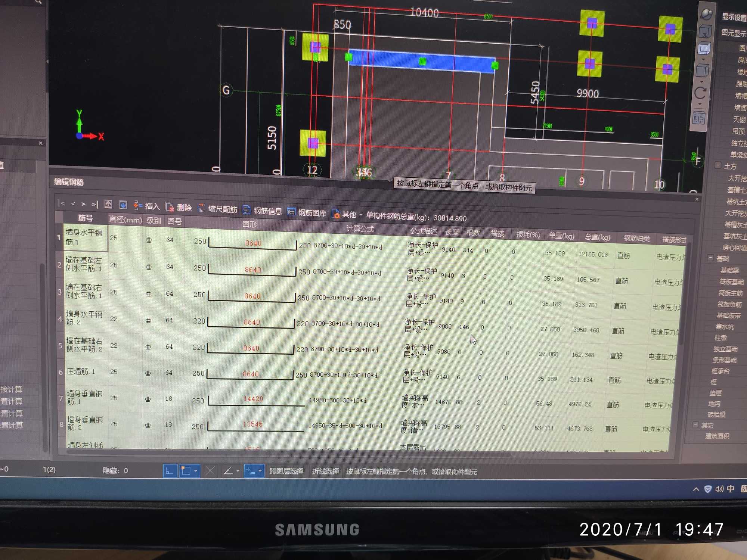The height and width of the screenshot is (560, 747).
Task: Click 折线选择 option
Action: pyautogui.click(x=325, y=472)
